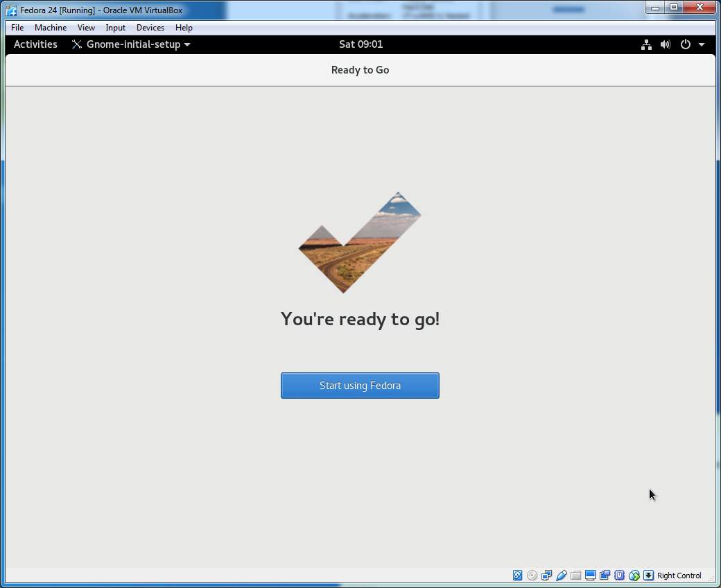The height and width of the screenshot is (588, 721).
Task: Click the VirtualBox icon in title bar
Action: [11, 10]
